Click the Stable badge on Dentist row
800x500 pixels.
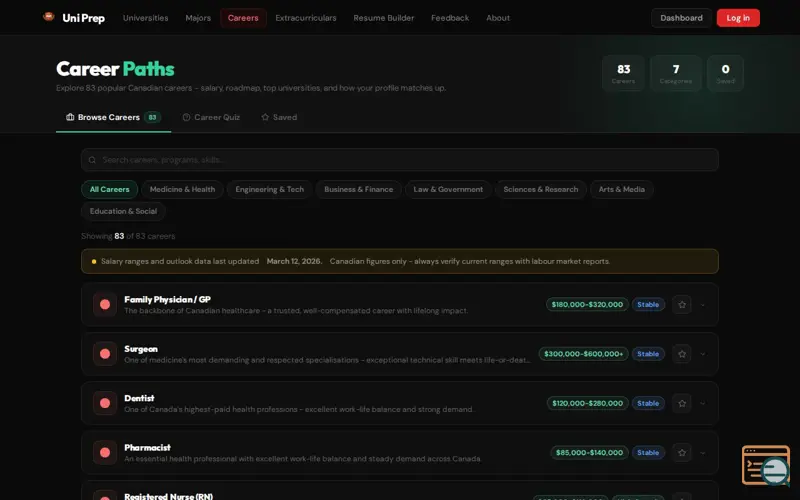click(648, 403)
